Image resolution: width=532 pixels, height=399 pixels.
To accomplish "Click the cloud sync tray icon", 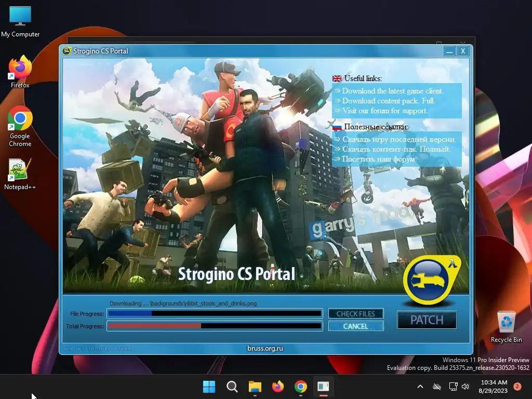I will (437, 387).
